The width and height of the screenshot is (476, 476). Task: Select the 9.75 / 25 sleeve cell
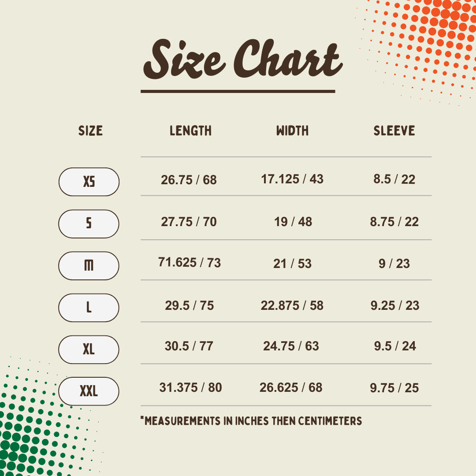pyautogui.click(x=394, y=388)
